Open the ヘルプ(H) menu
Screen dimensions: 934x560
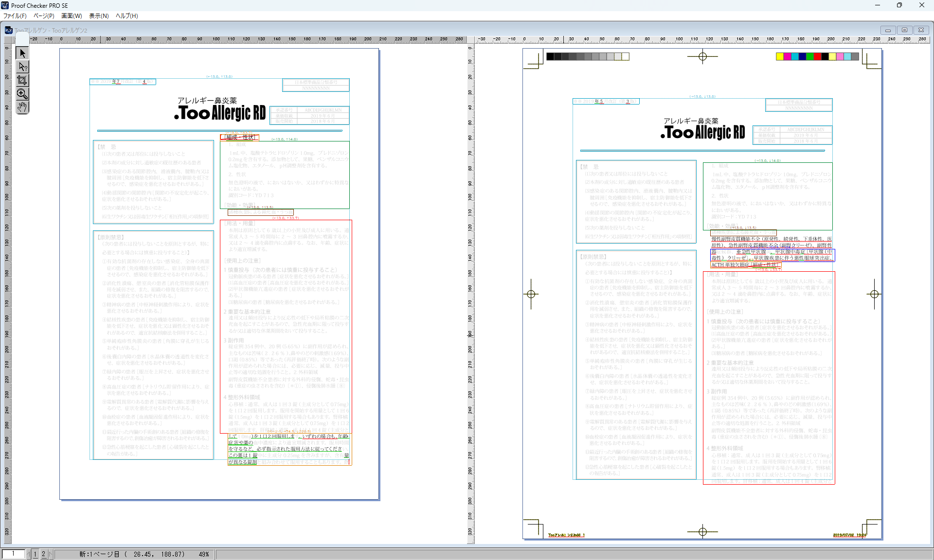coord(127,16)
